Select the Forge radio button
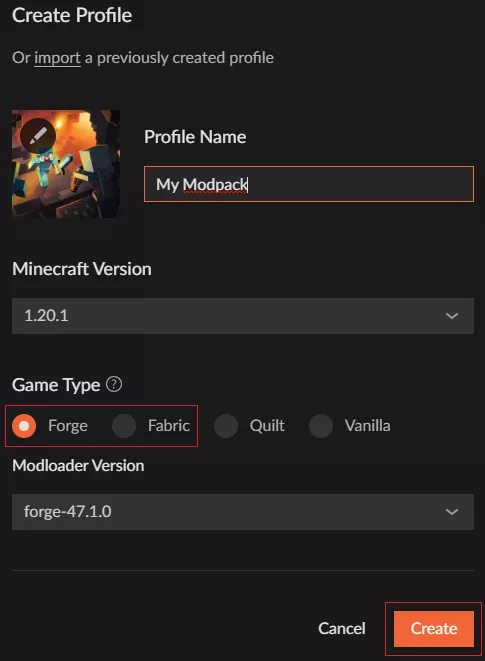This screenshot has height=661, width=485. click(24, 426)
